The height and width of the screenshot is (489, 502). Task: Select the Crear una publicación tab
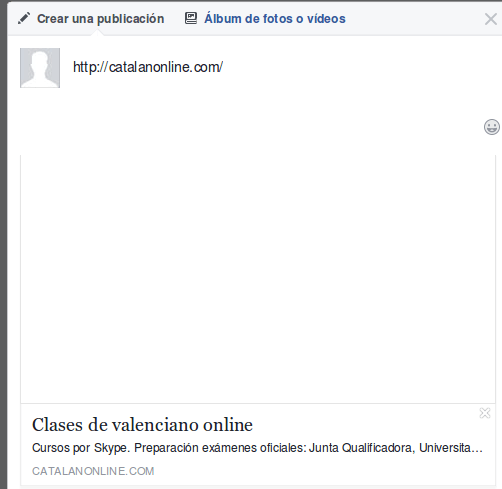click(x=100, y=19)
